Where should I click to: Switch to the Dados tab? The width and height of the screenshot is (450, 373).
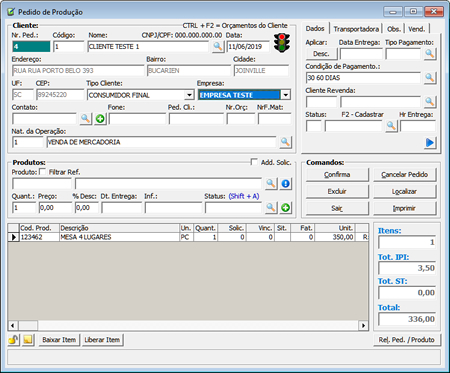point(315,28)
